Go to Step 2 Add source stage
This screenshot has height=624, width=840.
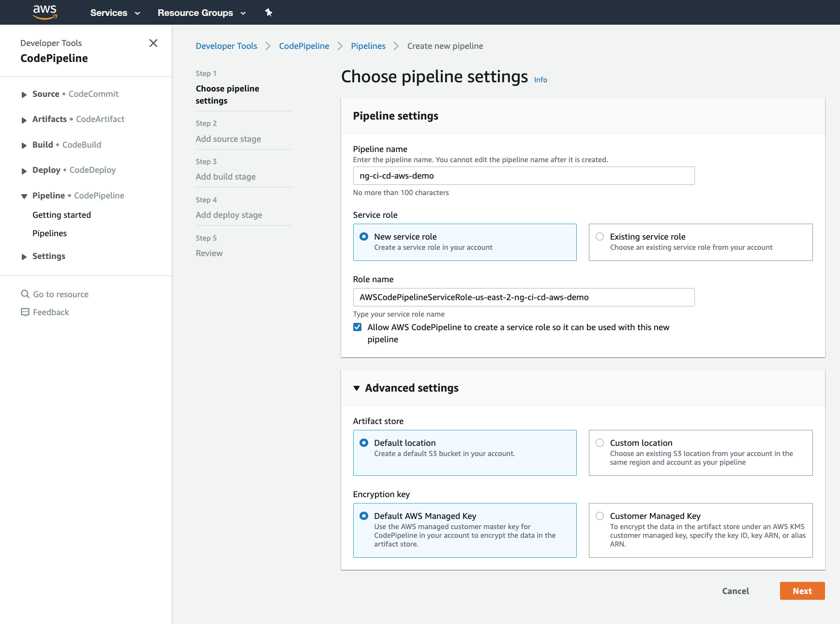coord(228,139)
